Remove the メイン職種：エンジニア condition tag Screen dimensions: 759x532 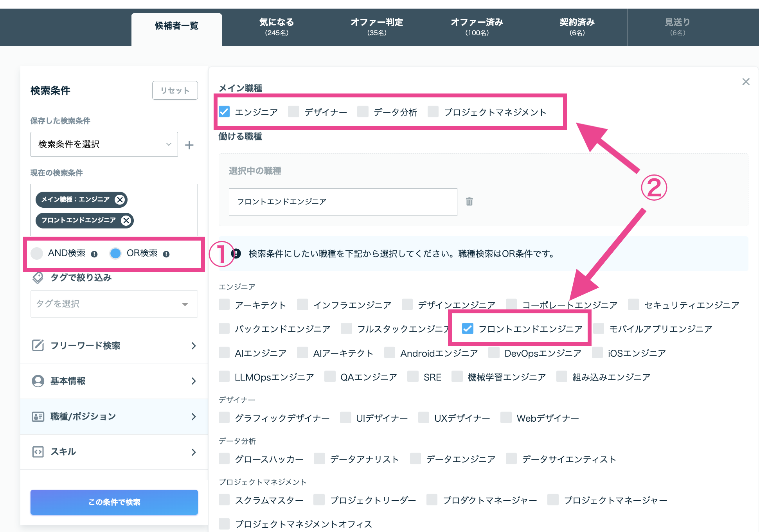coord(120,199)
